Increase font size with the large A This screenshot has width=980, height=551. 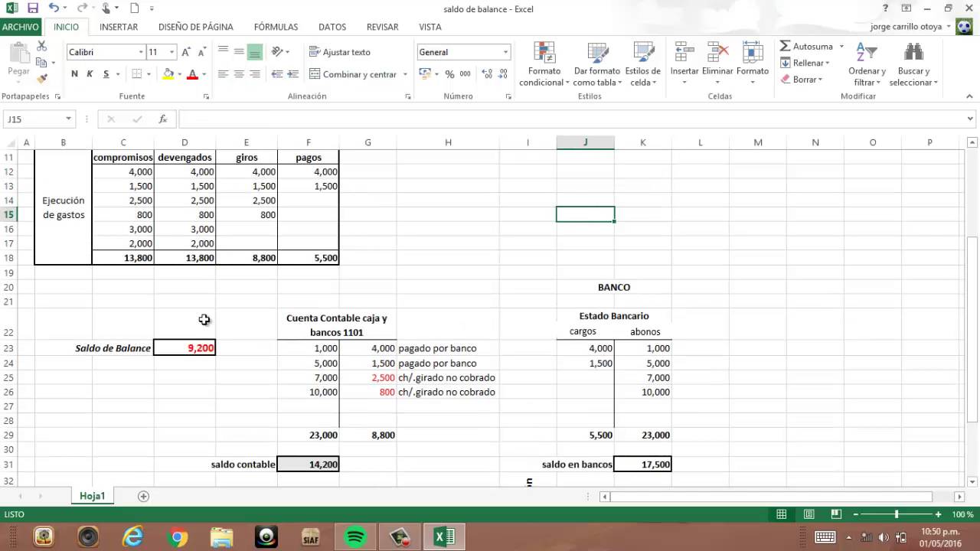(186, 52)
